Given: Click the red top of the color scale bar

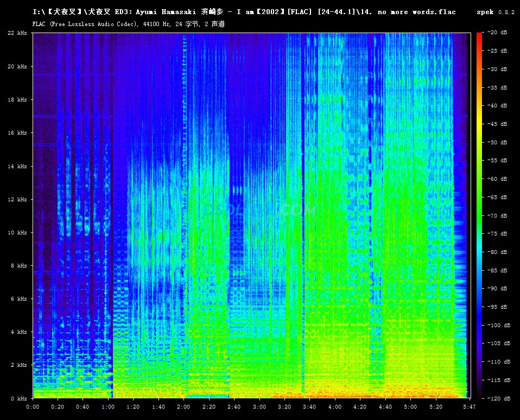Looking at the screenshot, I should (479, 37).
